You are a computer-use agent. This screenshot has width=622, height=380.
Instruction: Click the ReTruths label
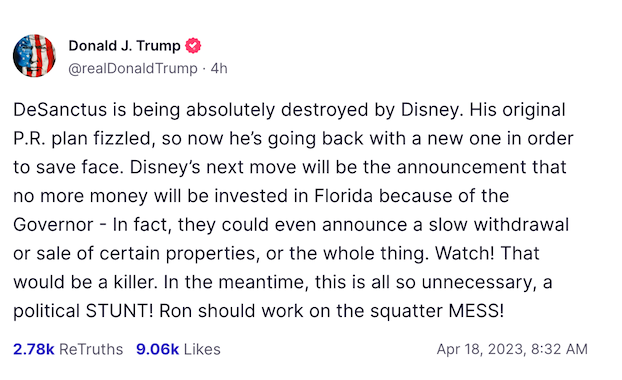pos(91,349)
